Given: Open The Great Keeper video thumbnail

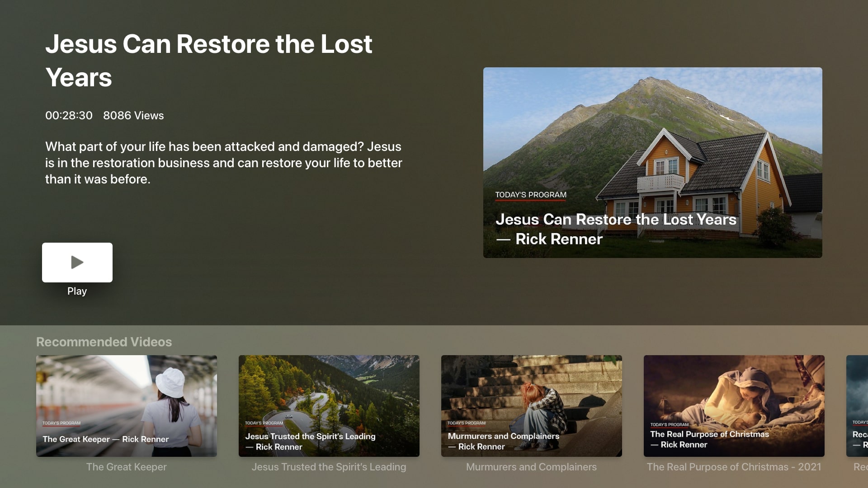Looking at the screenshot, I should coord(127,406).
